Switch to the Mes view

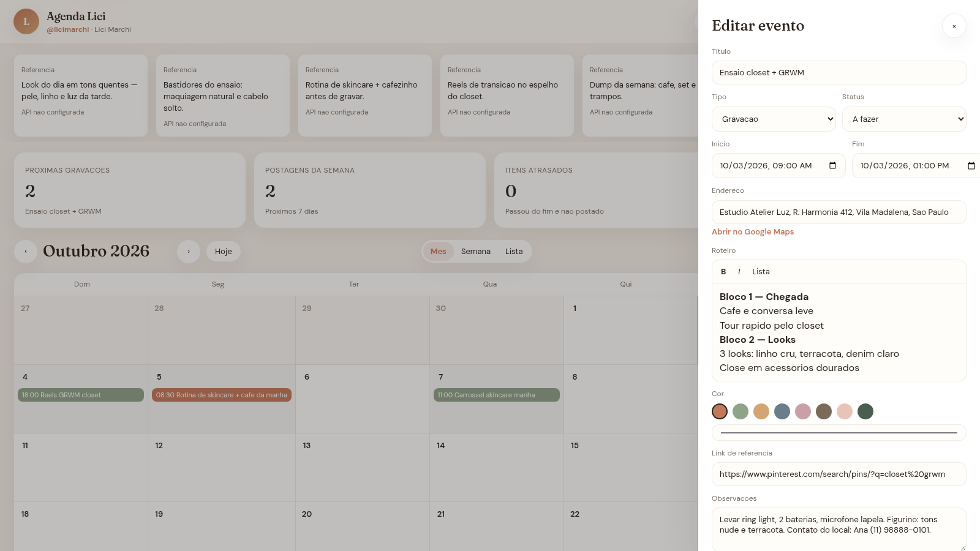pyautogui.click(x=438, y=252)
